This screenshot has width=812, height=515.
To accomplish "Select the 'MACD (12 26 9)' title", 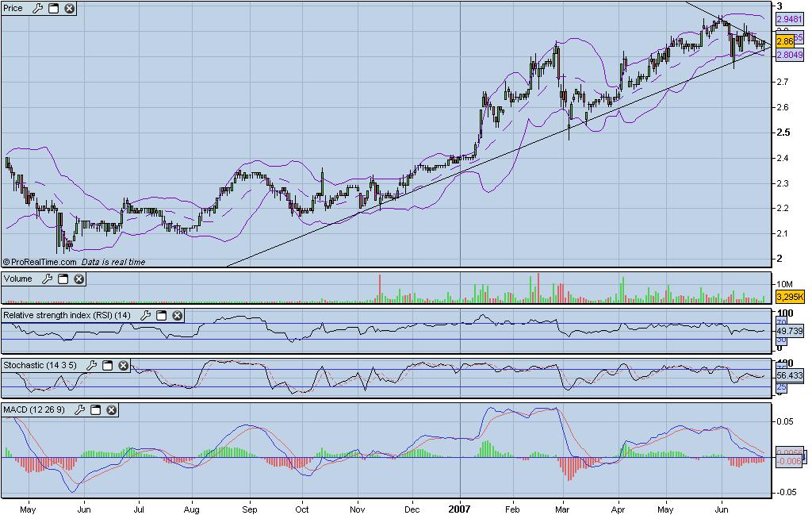I will (x=34, y=409).
